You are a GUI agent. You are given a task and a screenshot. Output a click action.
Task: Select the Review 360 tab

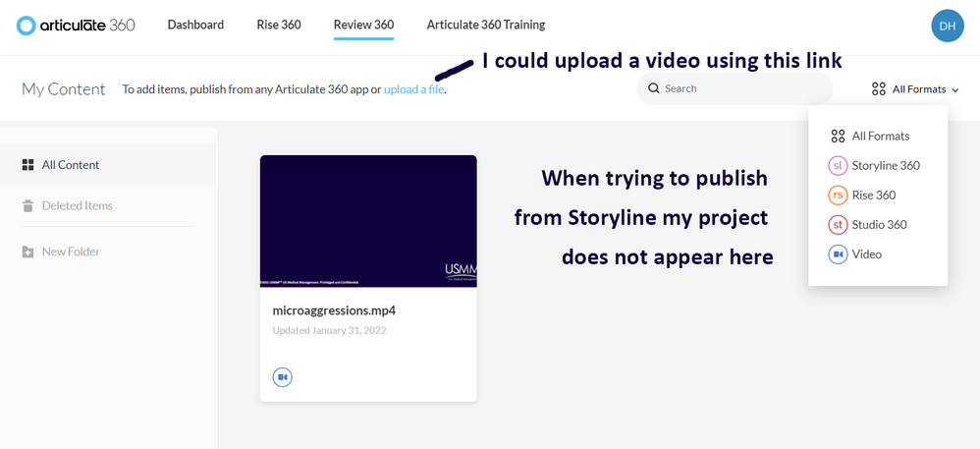click(x=363, y=25)
